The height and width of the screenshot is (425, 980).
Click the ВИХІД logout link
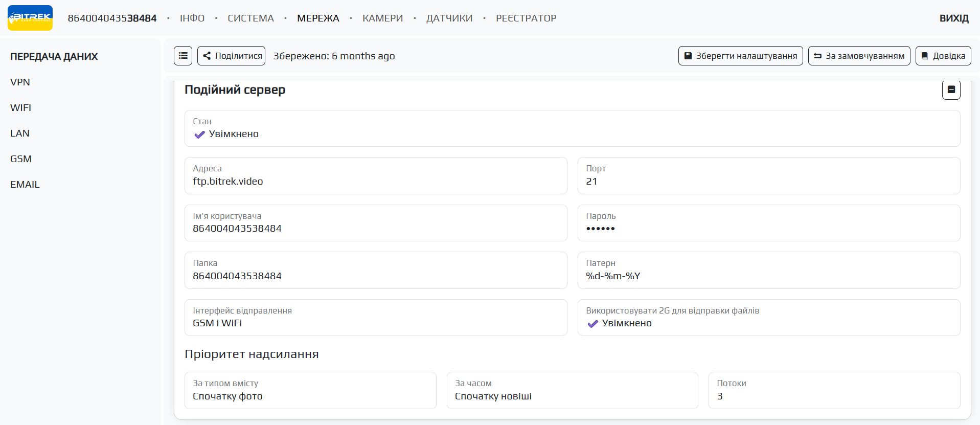[x=953, y=18]
